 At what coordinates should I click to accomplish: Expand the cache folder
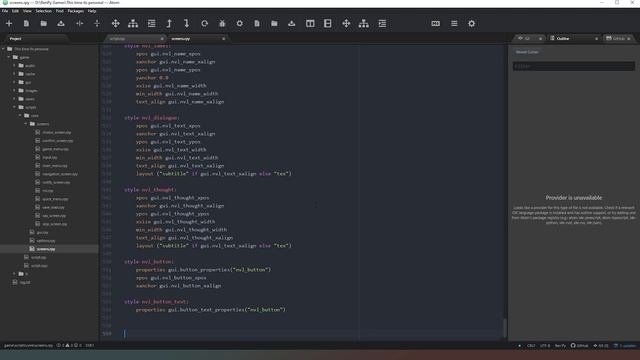tap(14, 74)
